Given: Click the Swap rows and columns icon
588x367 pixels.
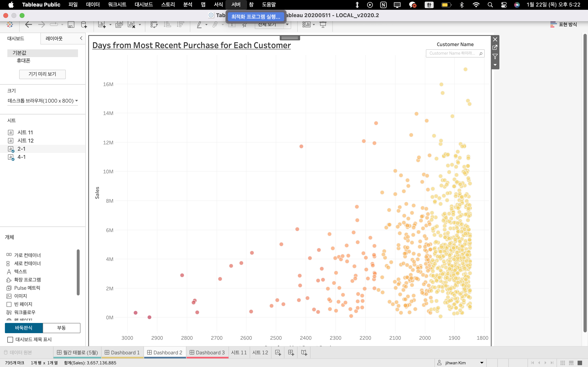Looking at the screenshot, I should (154, 24).
